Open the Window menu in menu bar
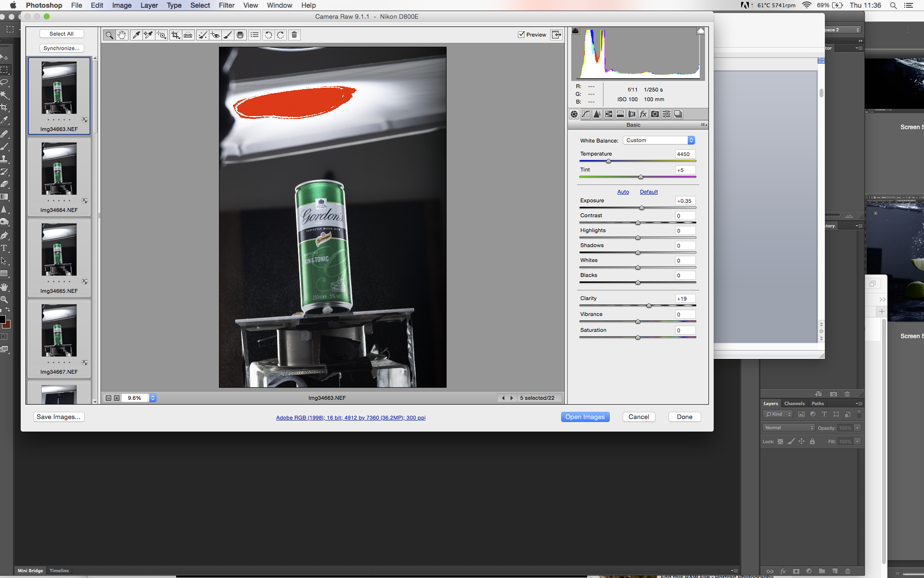Viewport: 924px width, 578px height. tap(280, 5)
